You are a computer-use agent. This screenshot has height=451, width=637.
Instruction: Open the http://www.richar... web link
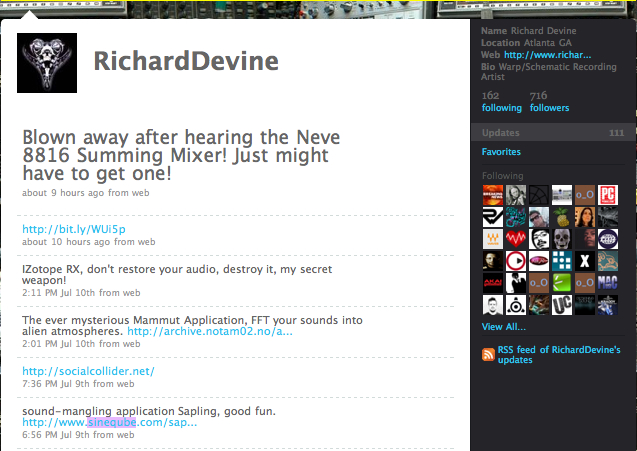[548, 55]
